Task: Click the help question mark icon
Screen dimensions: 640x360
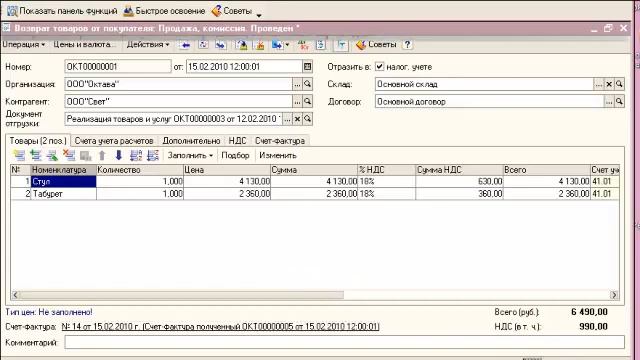Action: pyautogui.click(x=407, y=45)
